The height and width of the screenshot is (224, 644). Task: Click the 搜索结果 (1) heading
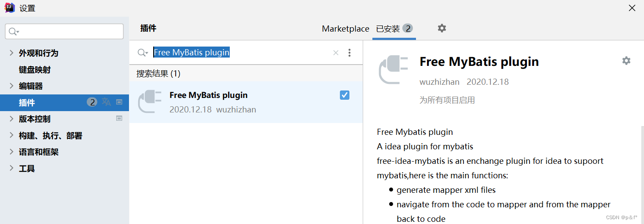tap(158, 73)
